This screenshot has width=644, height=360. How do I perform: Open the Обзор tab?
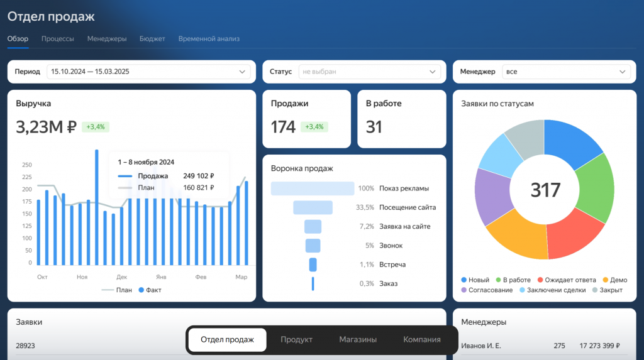(x=18, y=38)
